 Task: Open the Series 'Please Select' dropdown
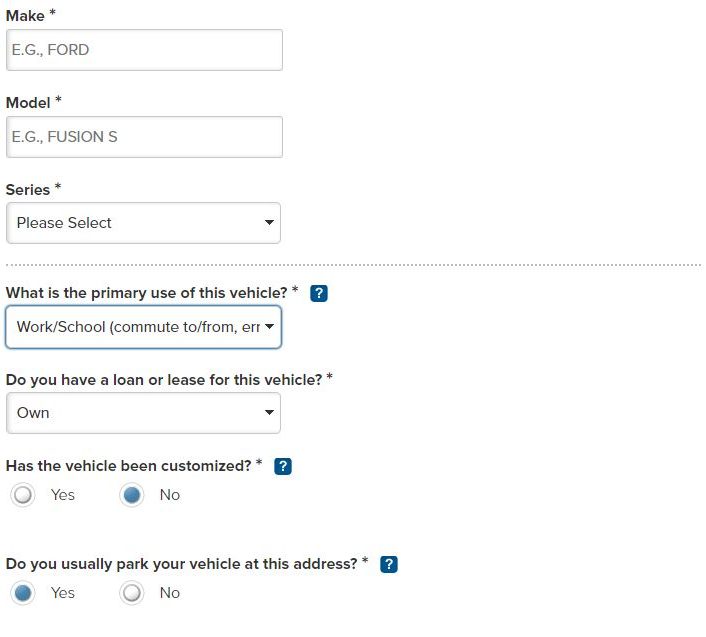[x=143, y=223]
